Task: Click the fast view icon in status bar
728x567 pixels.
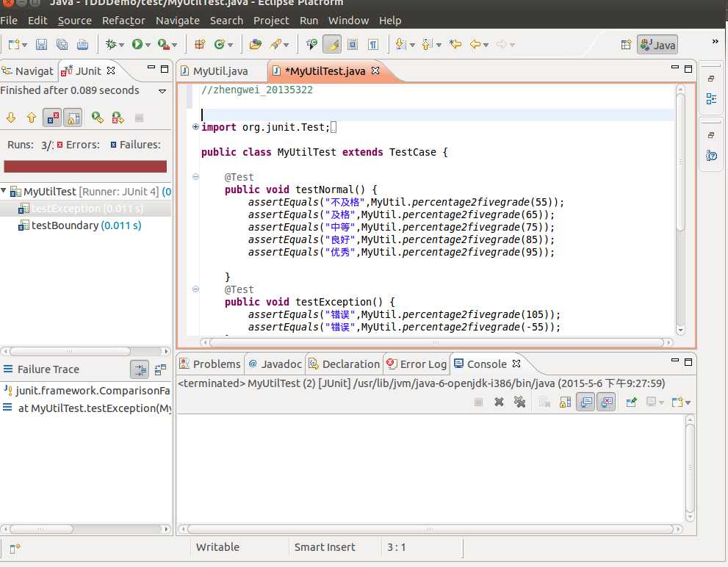Action: click(x=15, y=549)
